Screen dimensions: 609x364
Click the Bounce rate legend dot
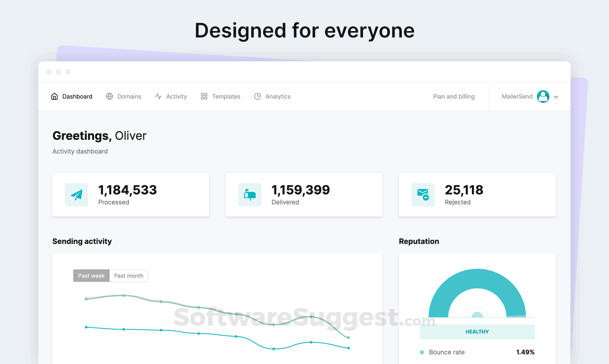(x=422, y=352)
